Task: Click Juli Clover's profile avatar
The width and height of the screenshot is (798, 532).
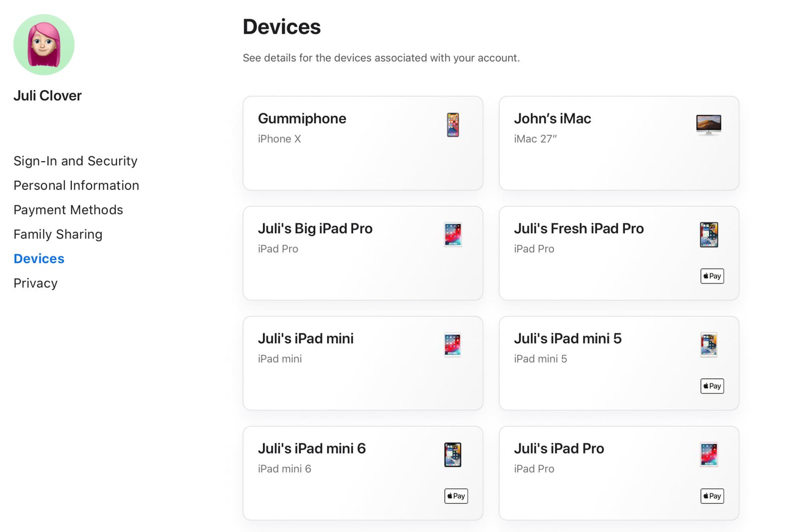Action: (x=44, y=44)
